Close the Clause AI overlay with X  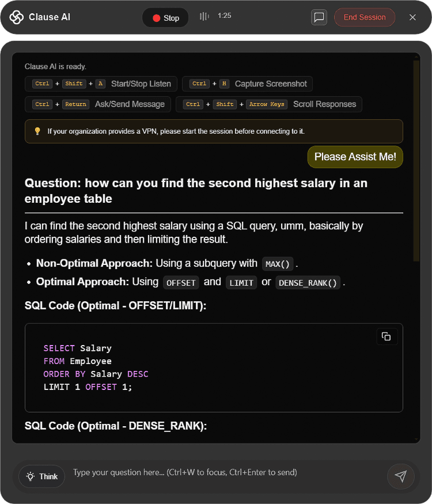click(x=412, y=17)
